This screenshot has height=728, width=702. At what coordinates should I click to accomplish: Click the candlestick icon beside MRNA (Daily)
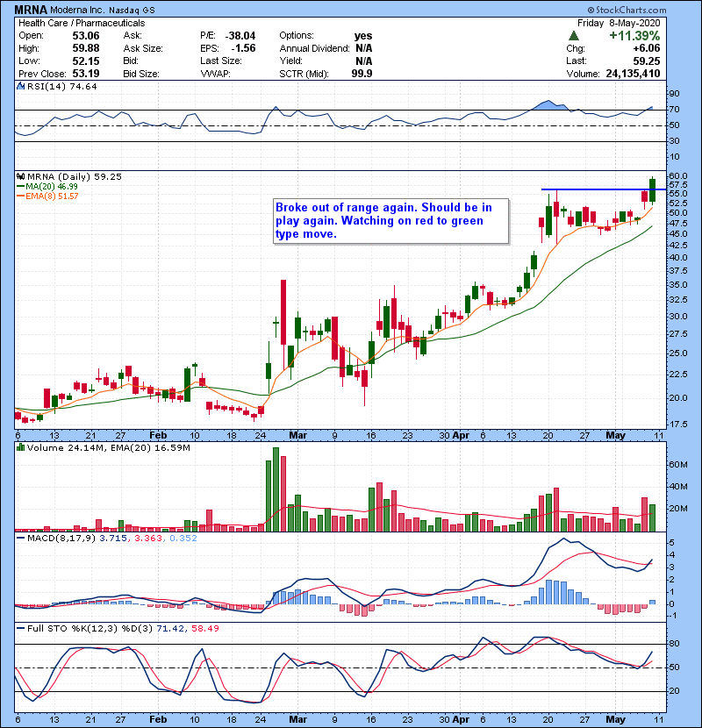[x=20, y=176]
